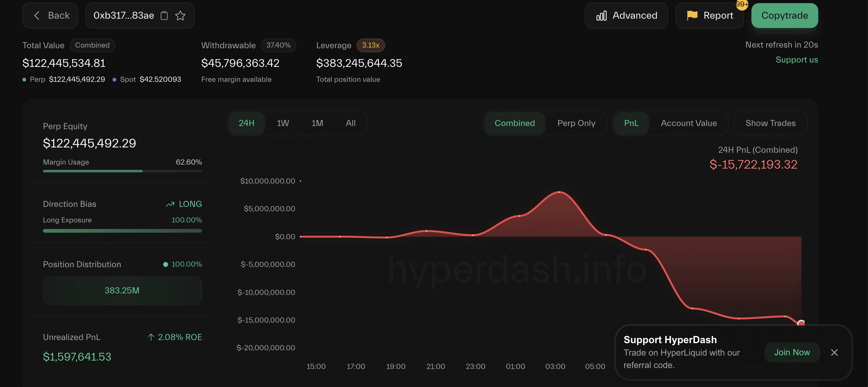
Task: Select the 1W time range
Action: point(283,123)
